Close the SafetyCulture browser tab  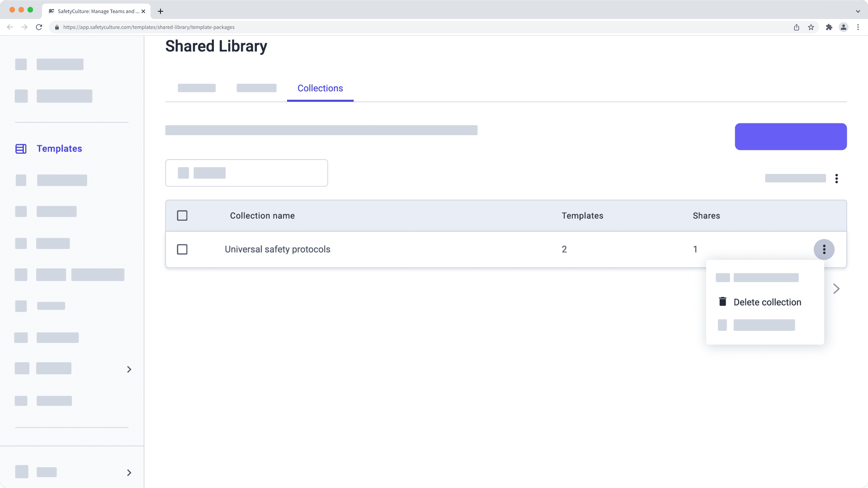(x=143, y=11)
